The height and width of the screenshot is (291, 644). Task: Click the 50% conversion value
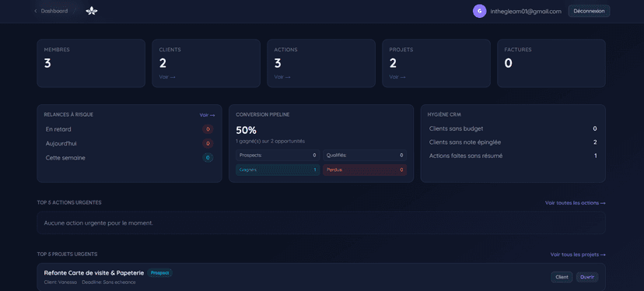[246, 130]
